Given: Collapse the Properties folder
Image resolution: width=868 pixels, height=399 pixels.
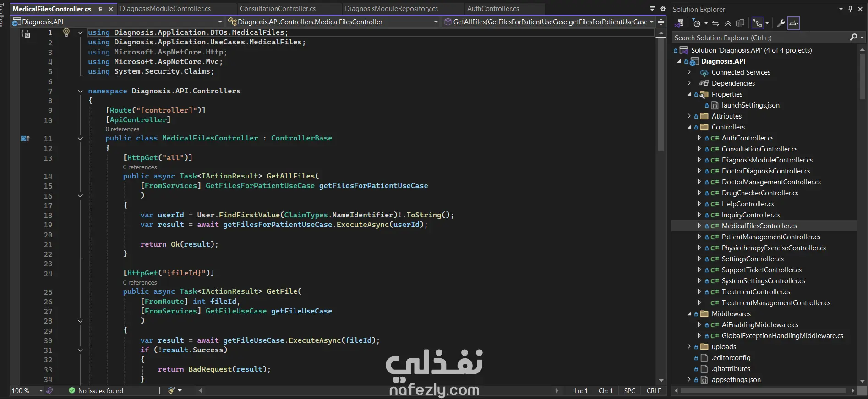Looking at the screenshot, I should (689, 94).
